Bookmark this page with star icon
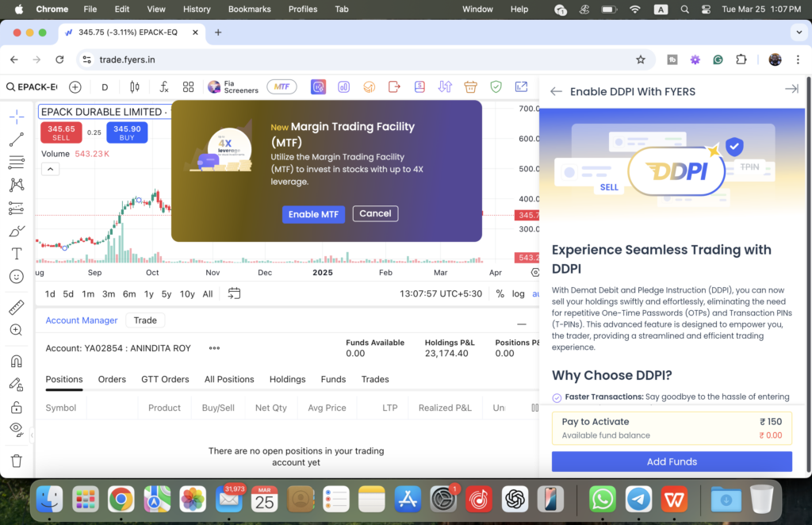Screen dimensions: 812x525 pos(641,59)
